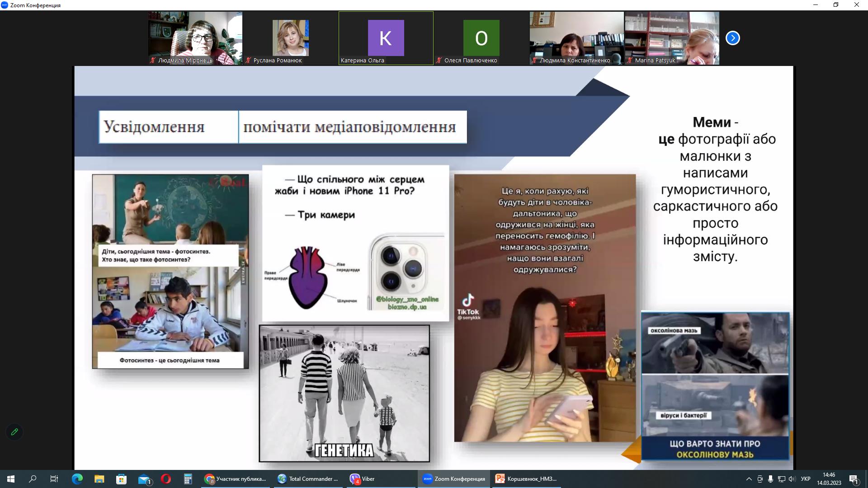Open Microsoft Store taskbar icon

pos(121,479)
